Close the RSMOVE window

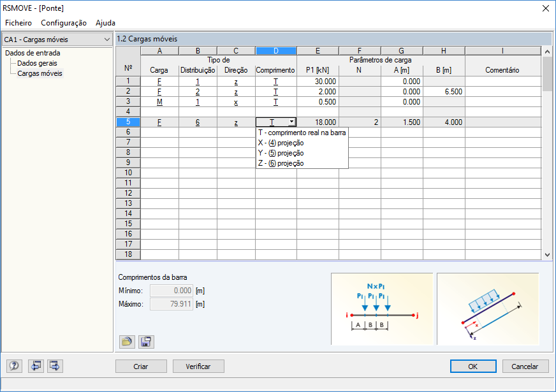coord(546,8)
